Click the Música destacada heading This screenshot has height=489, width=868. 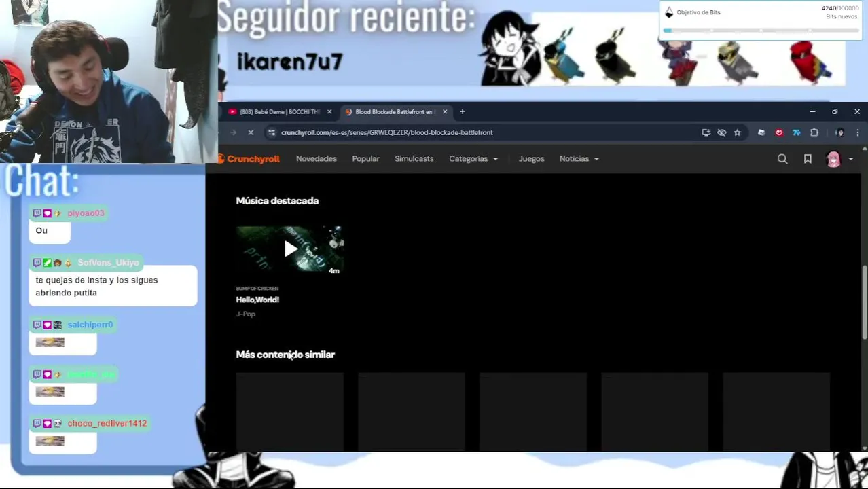point(277,201)
